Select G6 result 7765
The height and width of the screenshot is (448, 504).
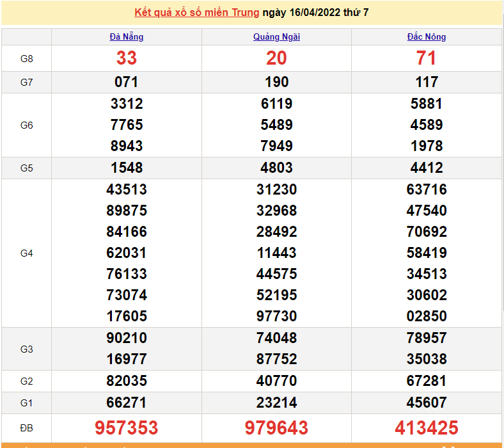pos(127,125)
